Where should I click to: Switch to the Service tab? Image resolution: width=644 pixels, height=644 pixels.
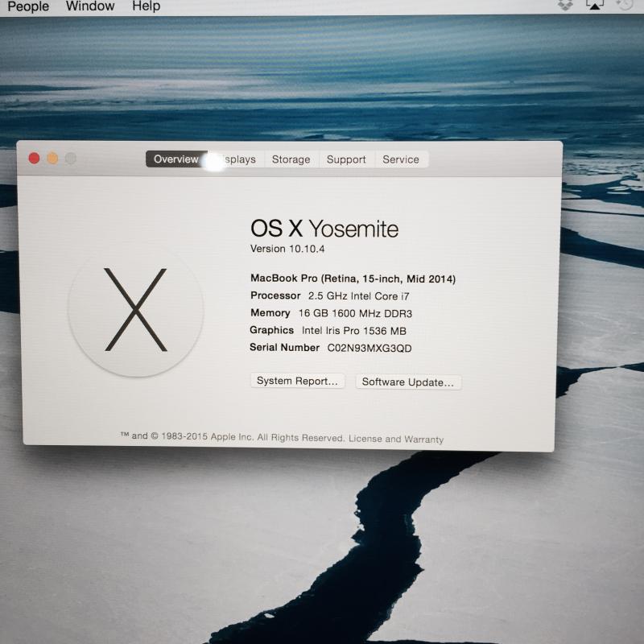[401, 159]
